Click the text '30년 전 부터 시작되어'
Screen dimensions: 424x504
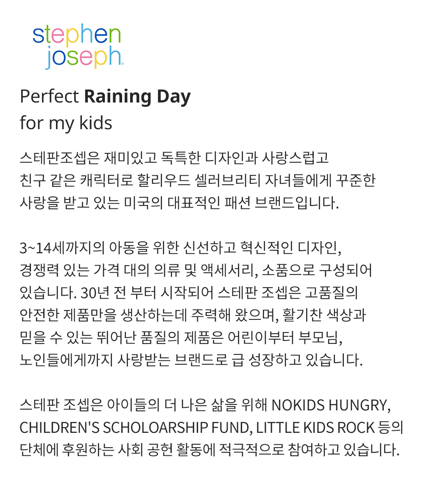tap(147, 293)
